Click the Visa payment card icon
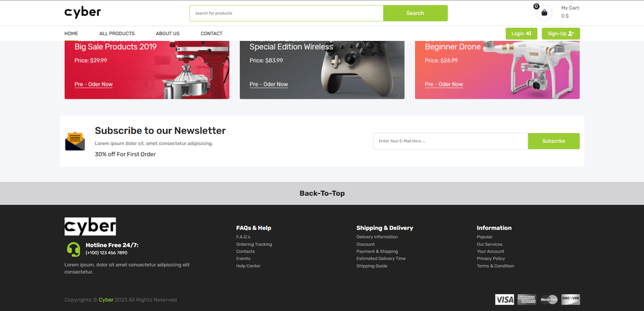 click(x=504, y=300)
